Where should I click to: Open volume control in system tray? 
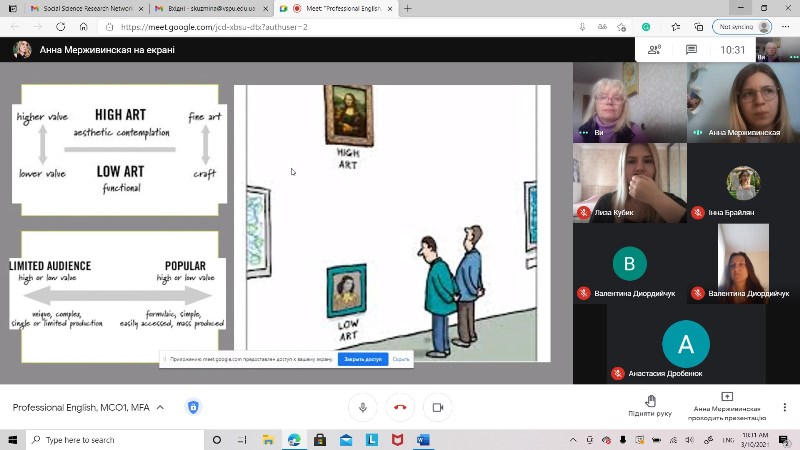click(x=690, y=440)
